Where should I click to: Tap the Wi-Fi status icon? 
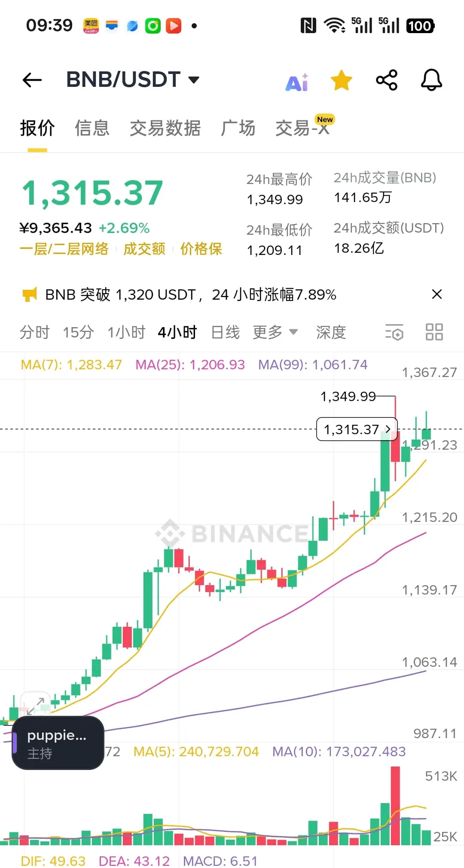335,26
